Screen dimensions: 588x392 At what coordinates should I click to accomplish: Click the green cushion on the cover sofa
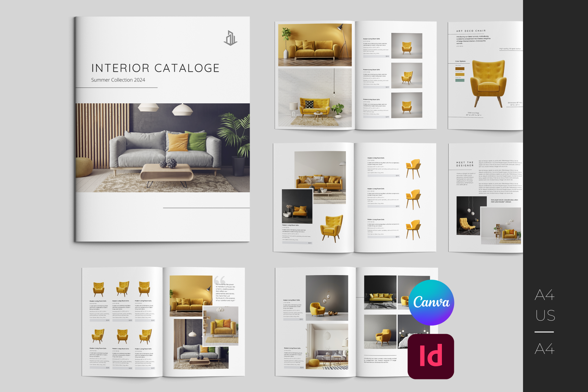tap(197, 141)
